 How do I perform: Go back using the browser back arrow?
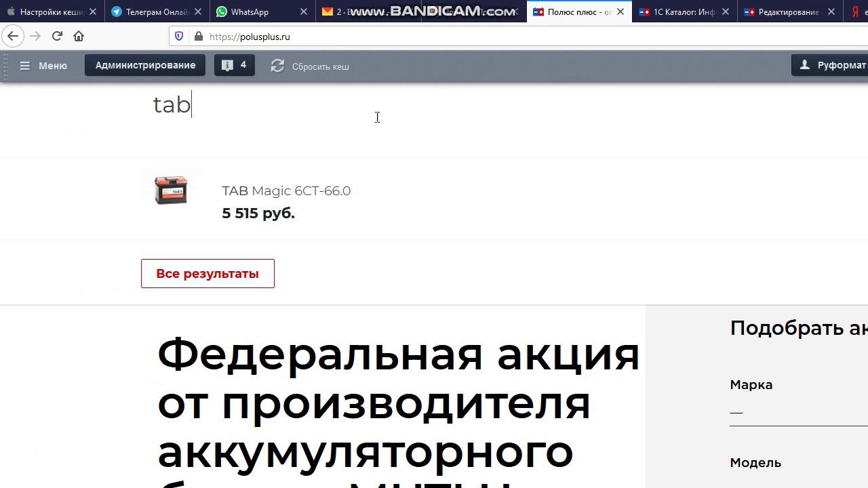[13, 37]
